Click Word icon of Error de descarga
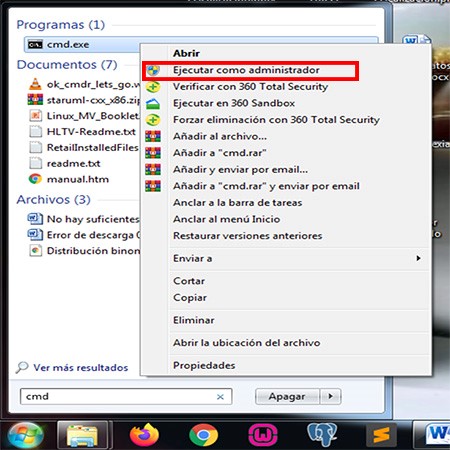Screen dimensions: 450x450 point(35,235)
